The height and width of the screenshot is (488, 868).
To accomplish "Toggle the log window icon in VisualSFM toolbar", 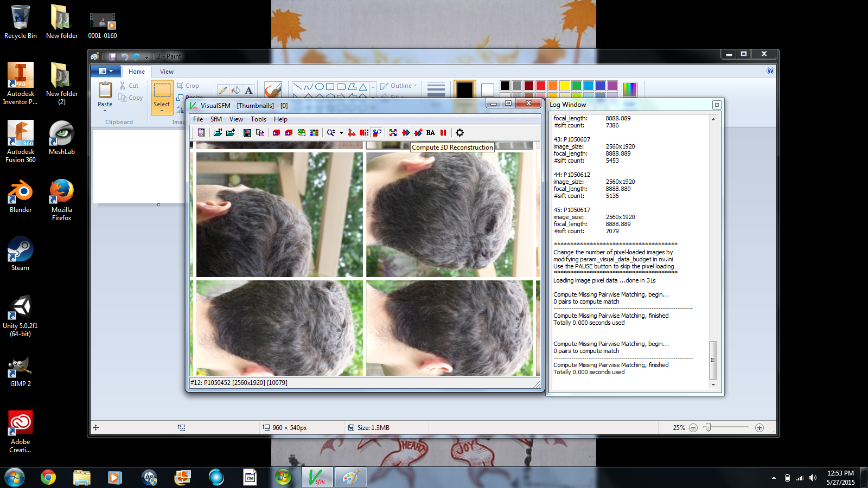I will tap(201, 133).
